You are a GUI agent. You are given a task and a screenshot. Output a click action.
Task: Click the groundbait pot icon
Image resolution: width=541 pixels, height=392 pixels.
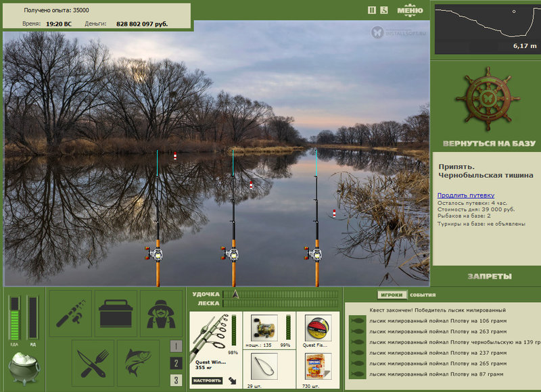[x=24, y=368]
